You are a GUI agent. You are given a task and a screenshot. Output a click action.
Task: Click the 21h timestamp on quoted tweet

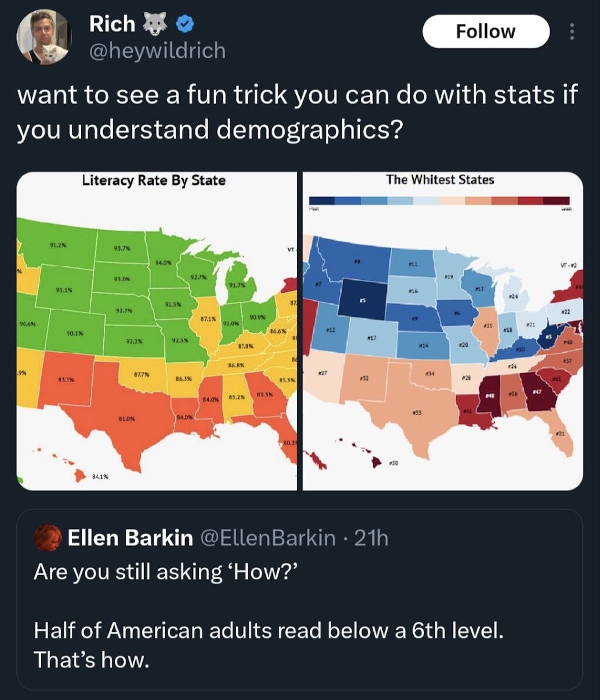(x=371, y=538)
